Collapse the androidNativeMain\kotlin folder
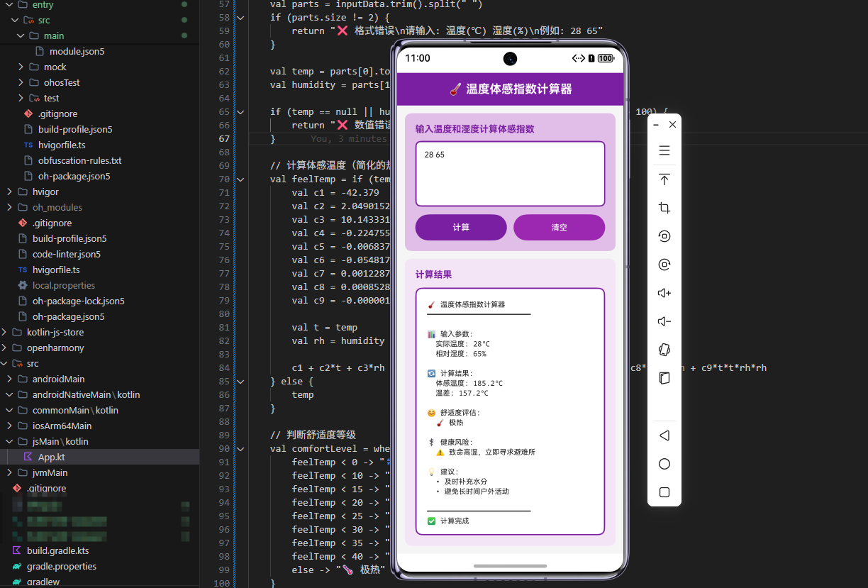 pyautogui.click(x=10, y=394)
